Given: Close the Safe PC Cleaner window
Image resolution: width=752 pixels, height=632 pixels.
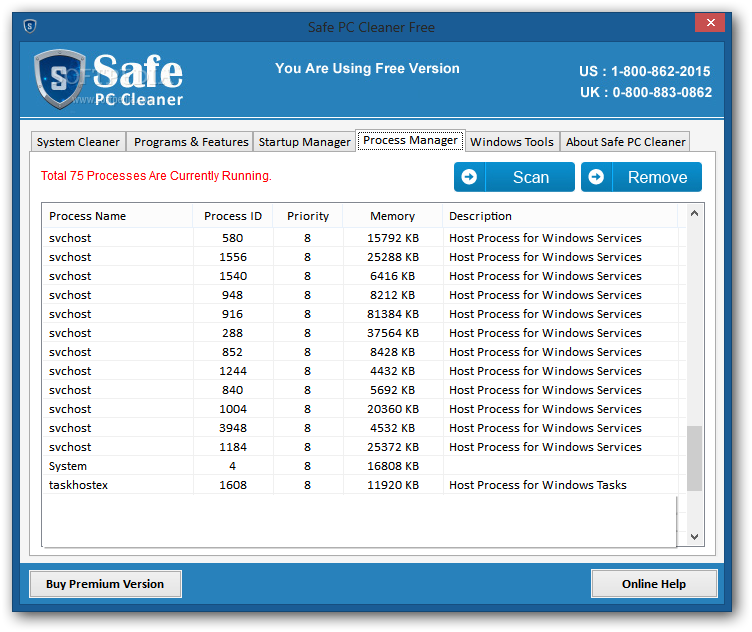Looking at the screenshot, I should click(x=710, y=23).
